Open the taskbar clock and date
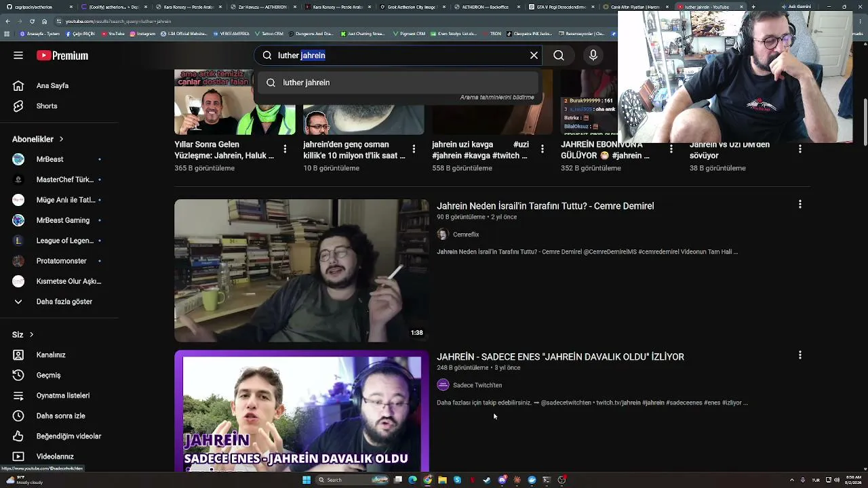Screen dimensions: 868x488 pos(854,480)
